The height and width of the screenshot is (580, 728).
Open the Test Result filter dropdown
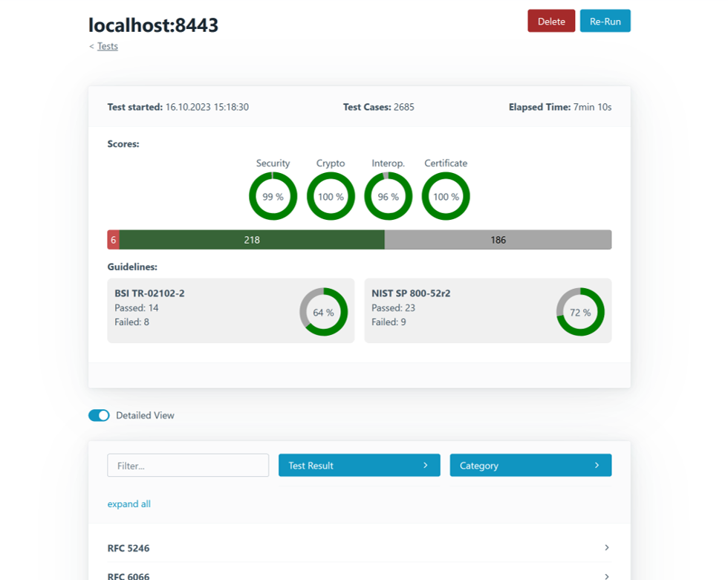(x=359, y=465)
